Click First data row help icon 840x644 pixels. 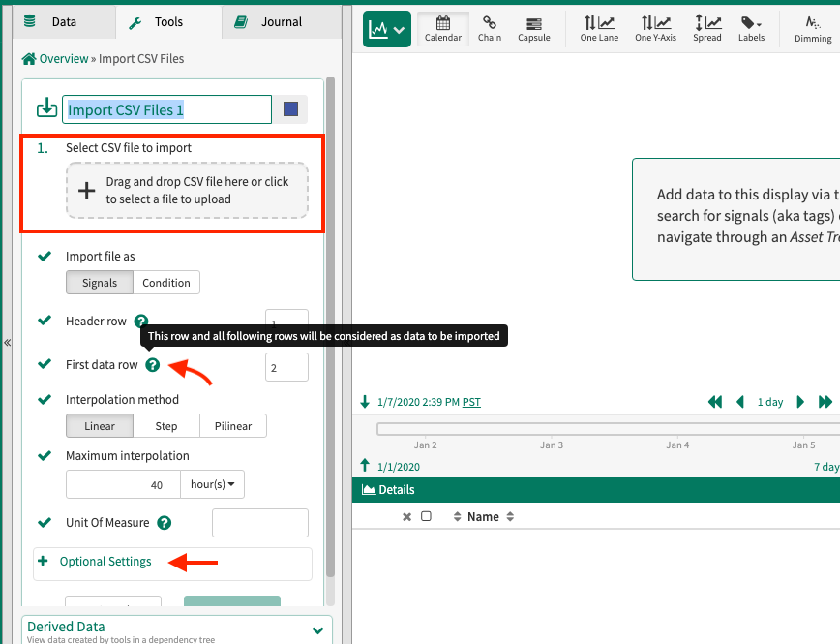point(153,365)
